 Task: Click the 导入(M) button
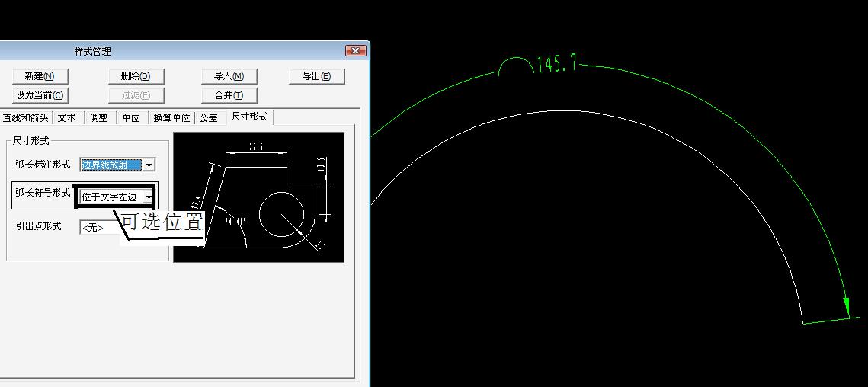[229, 76]
